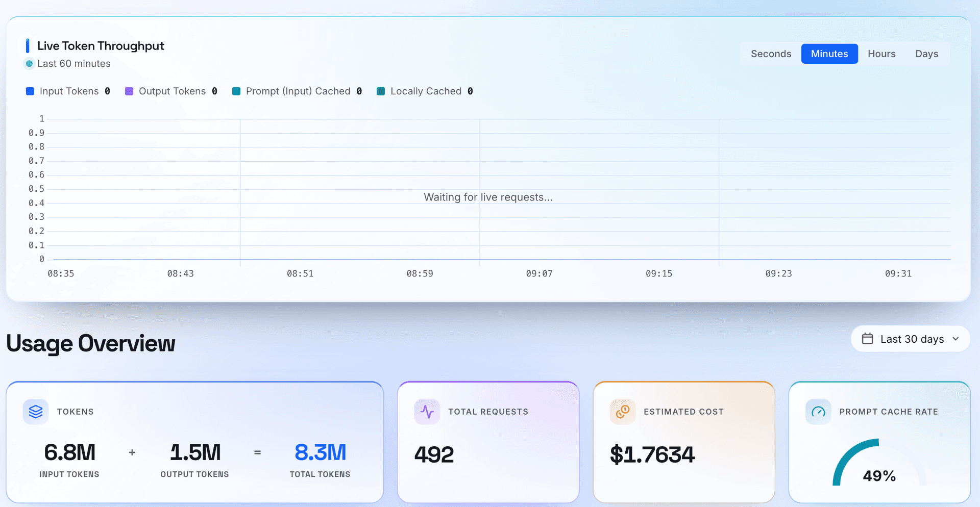Click the Live Token Throughput heading
The image size is (980, 507).
click(x=101, y=46)
